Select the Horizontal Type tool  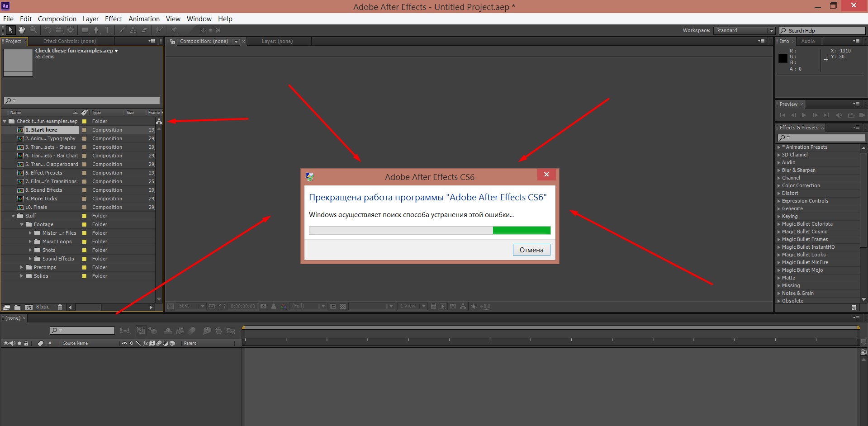click(108, 30)
